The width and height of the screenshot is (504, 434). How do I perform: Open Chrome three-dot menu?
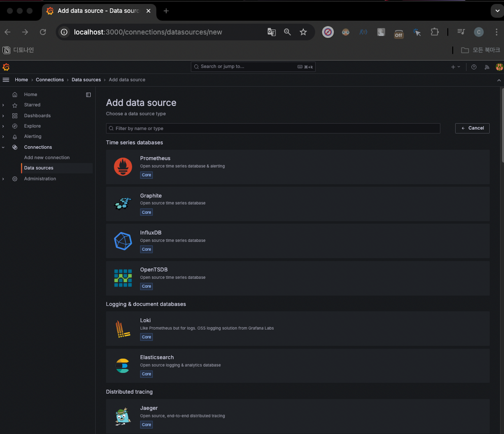pyautogui.click(x=496, y=32)
